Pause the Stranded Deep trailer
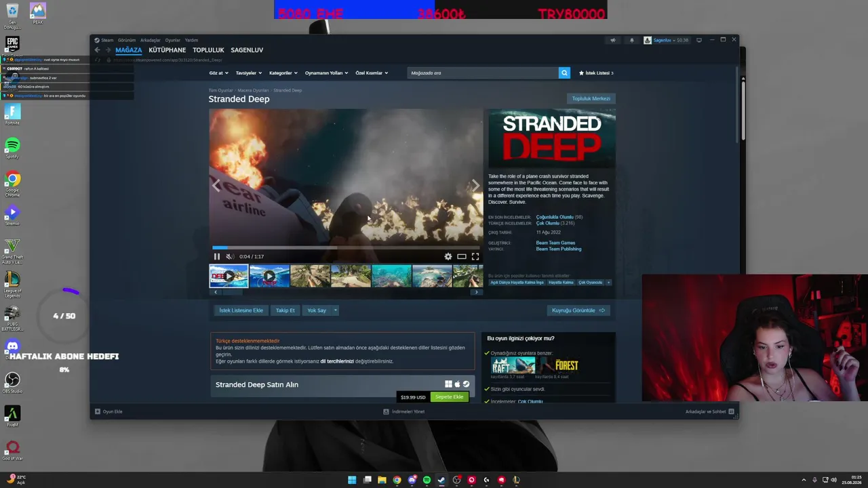868x488 pixels. [x=217, y=256]
